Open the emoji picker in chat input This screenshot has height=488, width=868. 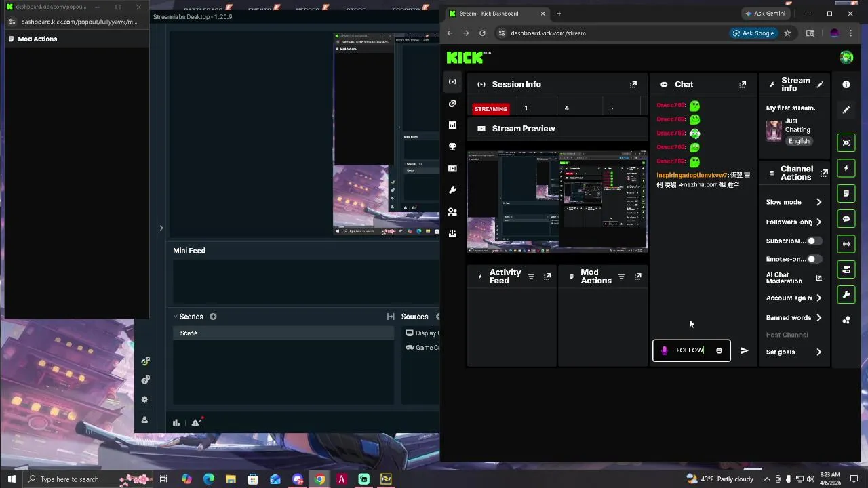point(719,350)
